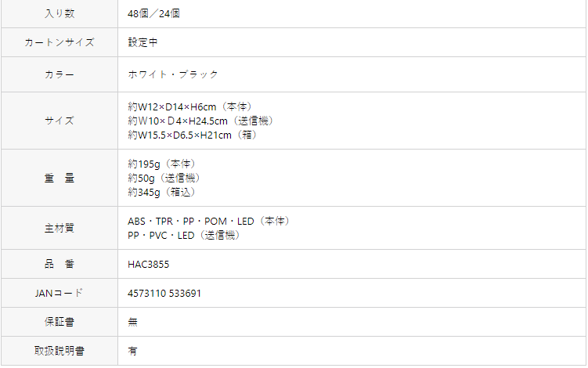Select the 48個／24個 quantity value
Viewport: 588px width, 368px height.
pos(153,13)
